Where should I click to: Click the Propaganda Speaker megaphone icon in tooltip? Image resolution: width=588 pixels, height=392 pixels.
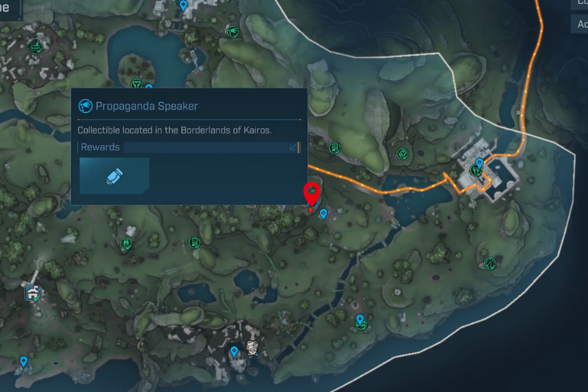(85, 106)
